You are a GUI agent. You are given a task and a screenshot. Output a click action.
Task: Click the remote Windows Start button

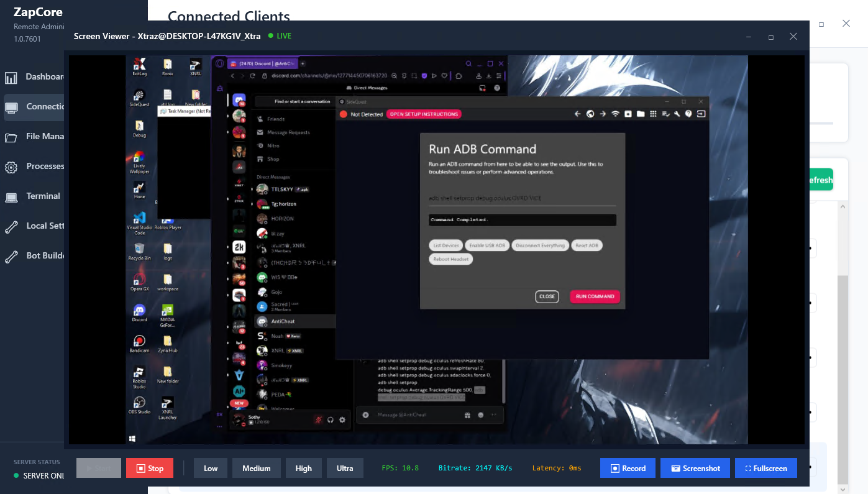(132, 439)
